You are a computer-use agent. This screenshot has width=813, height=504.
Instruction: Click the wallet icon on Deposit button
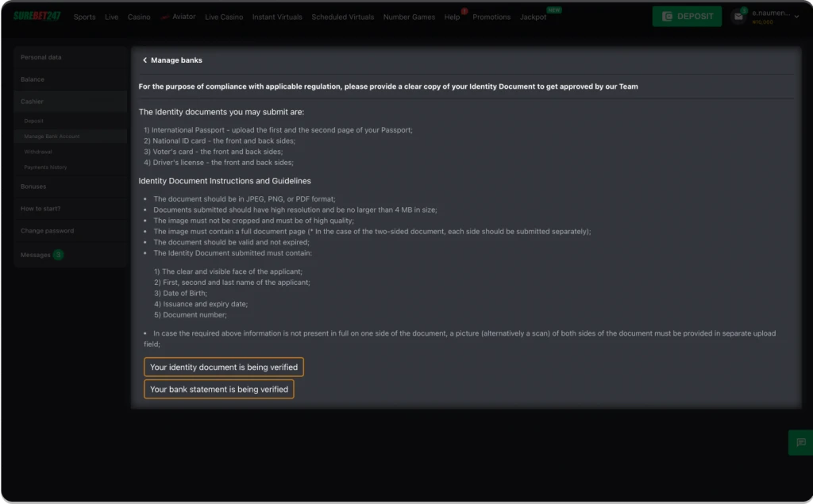(x=668, y=17)
